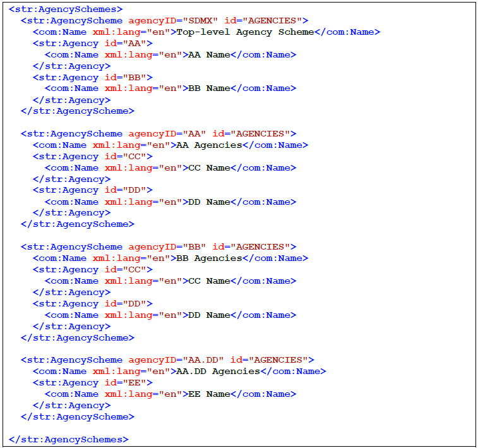This screenshot has height=448, width=478.
Task: Click the agencyID="AA" attribute of the second scheme
Action: click(167, 134)
